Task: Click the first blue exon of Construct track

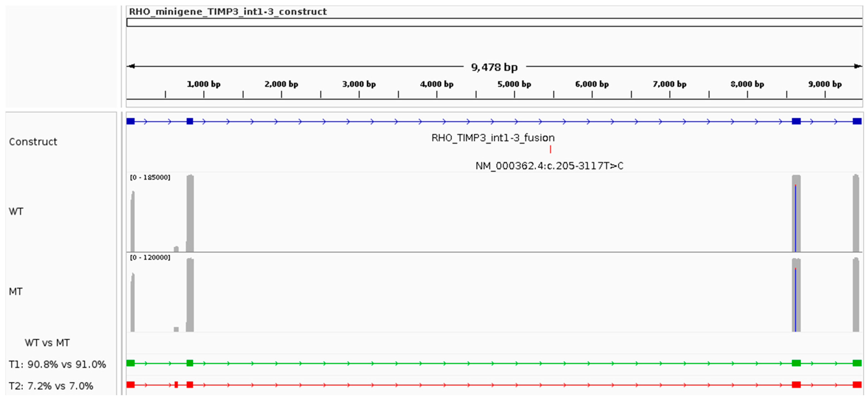Action: point(130,121)
